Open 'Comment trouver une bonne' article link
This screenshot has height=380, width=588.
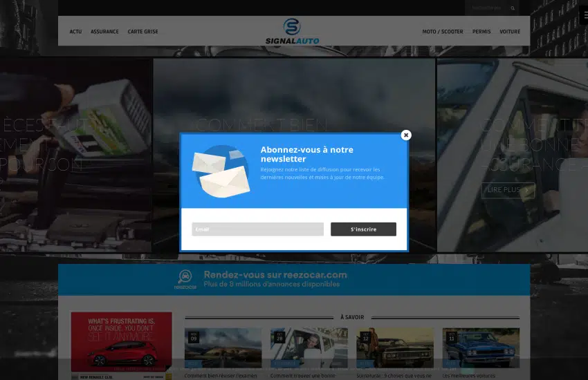point(302,375)
